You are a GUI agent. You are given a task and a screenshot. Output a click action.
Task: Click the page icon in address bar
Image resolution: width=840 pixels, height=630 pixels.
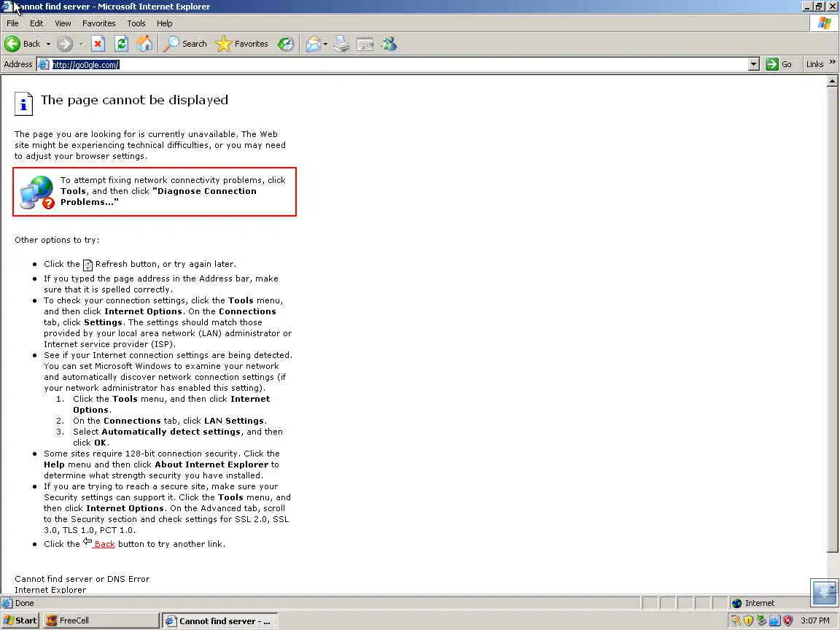(44, 65)
